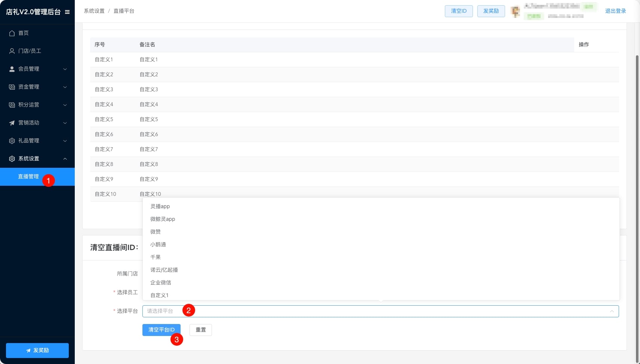Select 小鹅通 platform option
Screen dimensions: 640x364
[x=158, y=244]
